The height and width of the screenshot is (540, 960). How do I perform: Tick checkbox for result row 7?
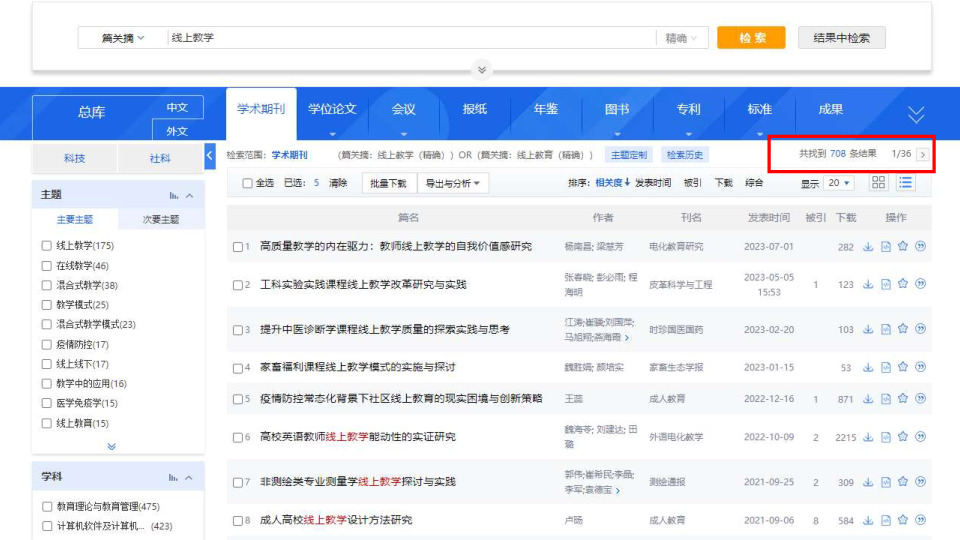[238, 482]
